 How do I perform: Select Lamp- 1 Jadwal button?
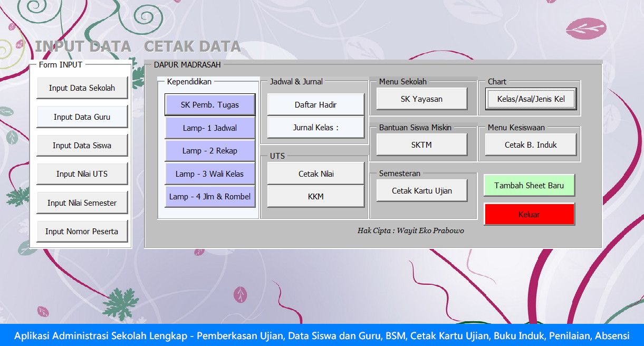(210, 128)
